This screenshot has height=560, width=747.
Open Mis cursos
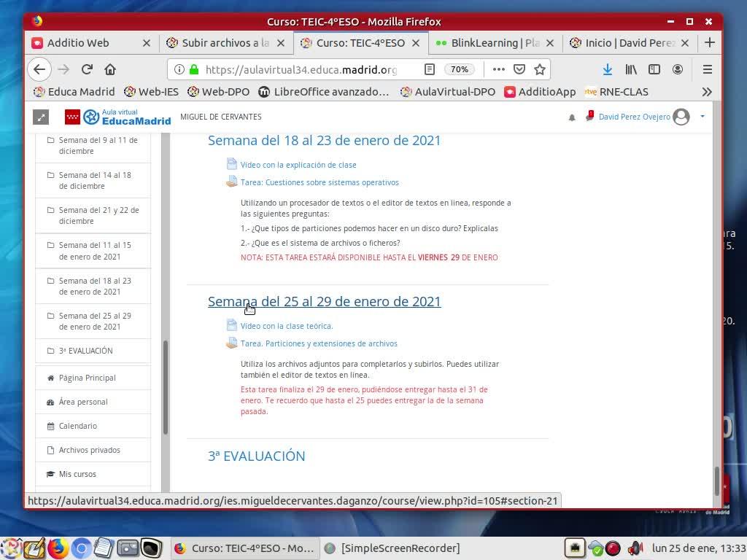[x=93, y=474]
